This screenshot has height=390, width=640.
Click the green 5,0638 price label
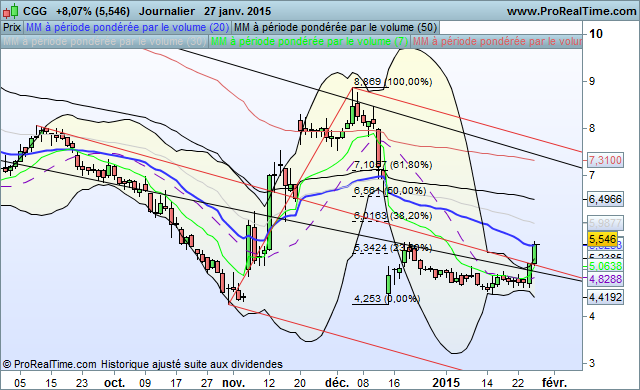coord(605,266)
